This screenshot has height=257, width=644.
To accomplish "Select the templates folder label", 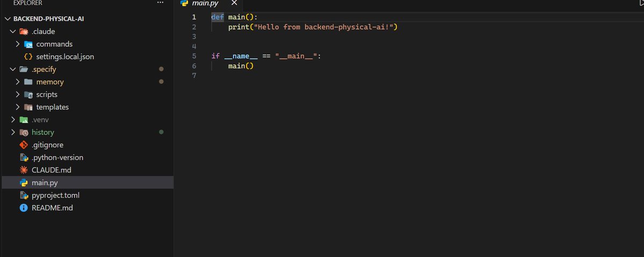I will [52, 107].
